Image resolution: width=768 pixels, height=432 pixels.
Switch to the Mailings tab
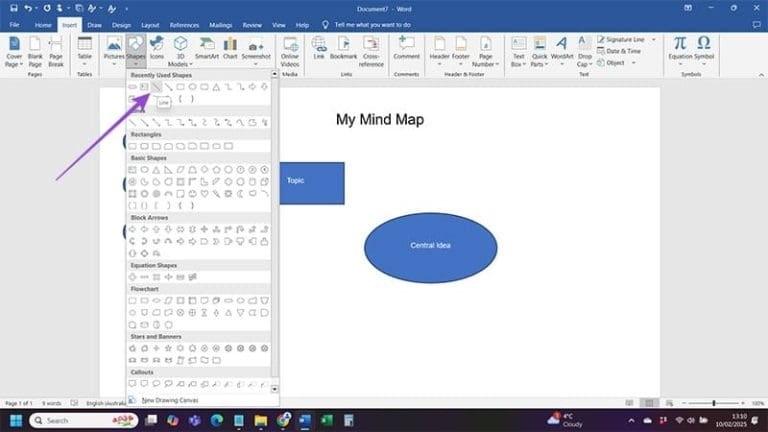[220, 24]
